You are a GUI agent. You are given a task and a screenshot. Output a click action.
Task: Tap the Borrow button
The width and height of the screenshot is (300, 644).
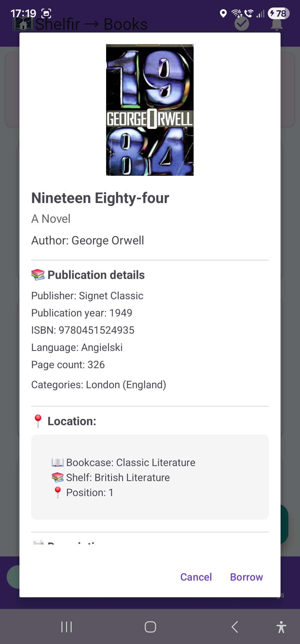tap(246, 577)
